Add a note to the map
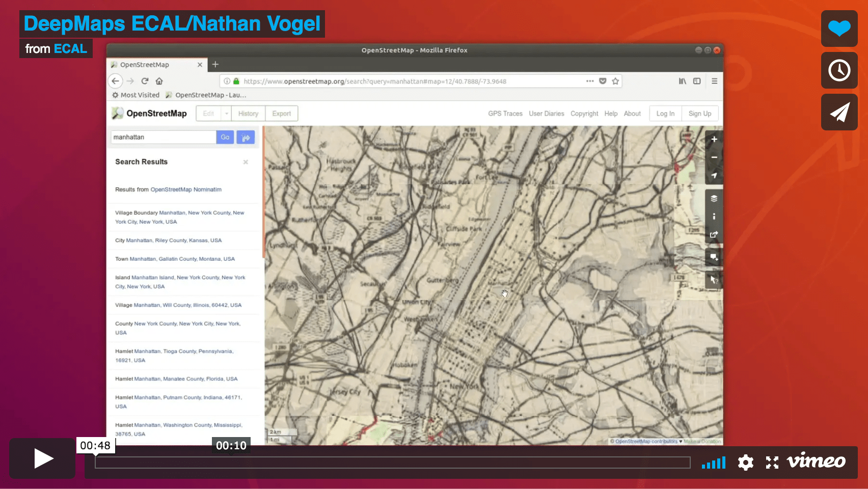 coord(714,257)
